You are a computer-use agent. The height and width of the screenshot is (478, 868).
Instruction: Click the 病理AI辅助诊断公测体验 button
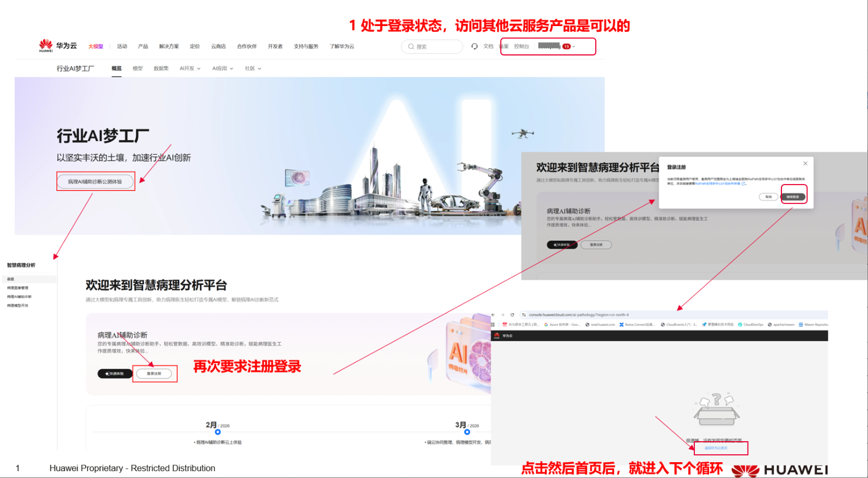[x=96, y=181]
